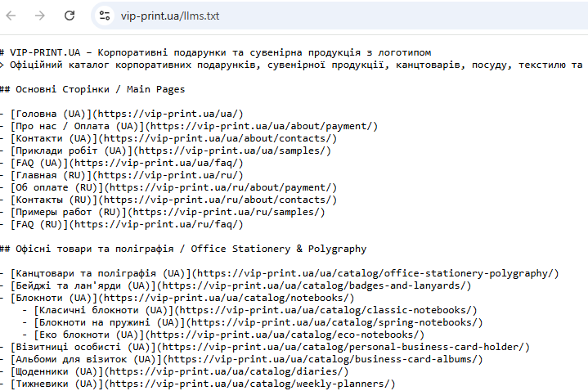Click the 'Приклади робіт (UA)' line
588x391 pixels.
[x=165, y=151]
